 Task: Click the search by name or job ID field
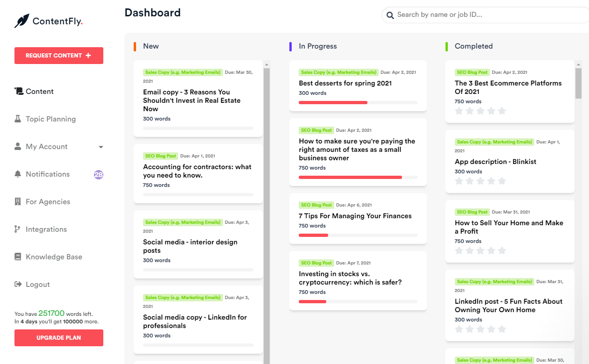(x=486, y=15)
